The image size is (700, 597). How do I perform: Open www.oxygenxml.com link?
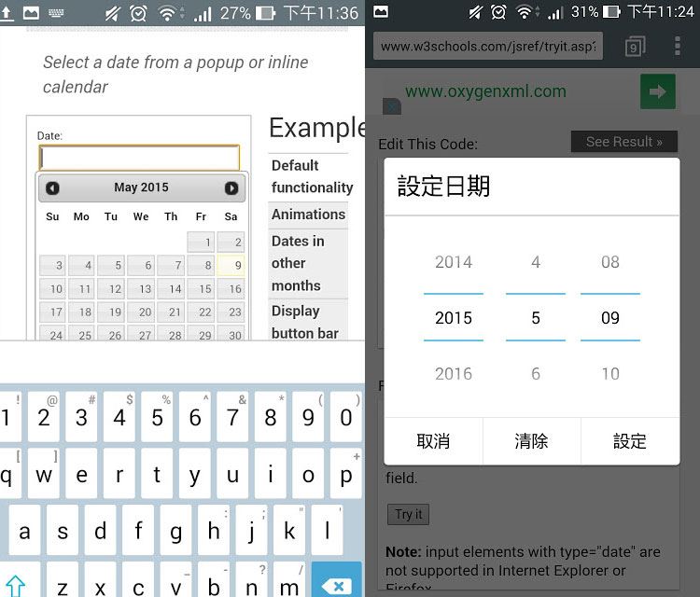(485, 91)
